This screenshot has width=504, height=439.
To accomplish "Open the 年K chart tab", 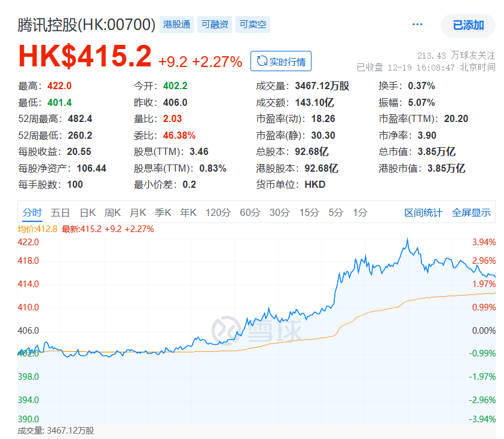I will click(188, 212).
